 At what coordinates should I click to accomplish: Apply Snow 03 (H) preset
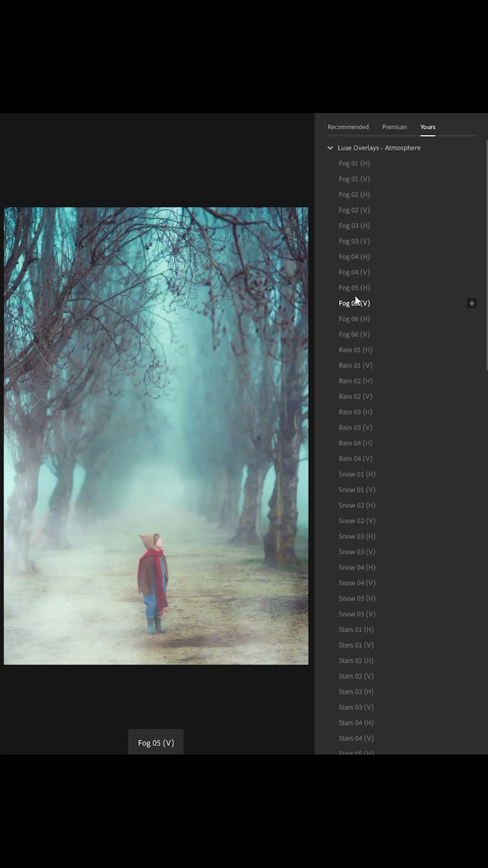(x=357, y=536)
